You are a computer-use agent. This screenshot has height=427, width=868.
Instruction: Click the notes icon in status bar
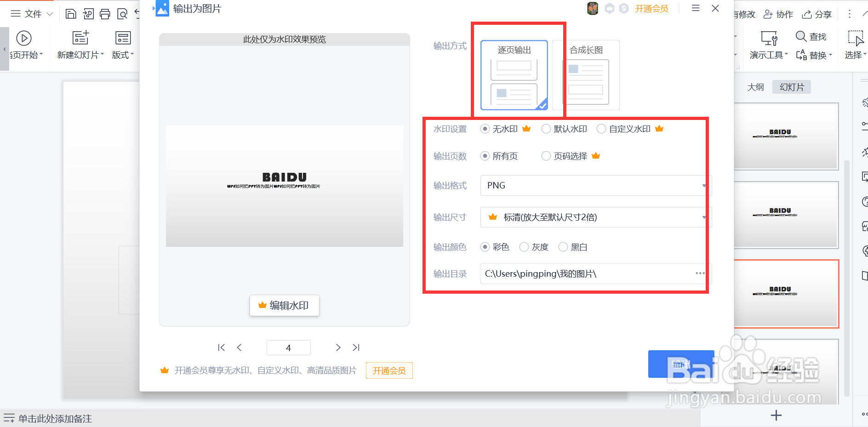(9, 418)
